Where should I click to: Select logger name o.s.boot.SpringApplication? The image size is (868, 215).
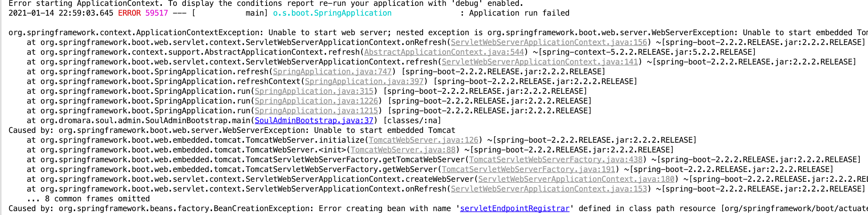(x=332, y=13)
